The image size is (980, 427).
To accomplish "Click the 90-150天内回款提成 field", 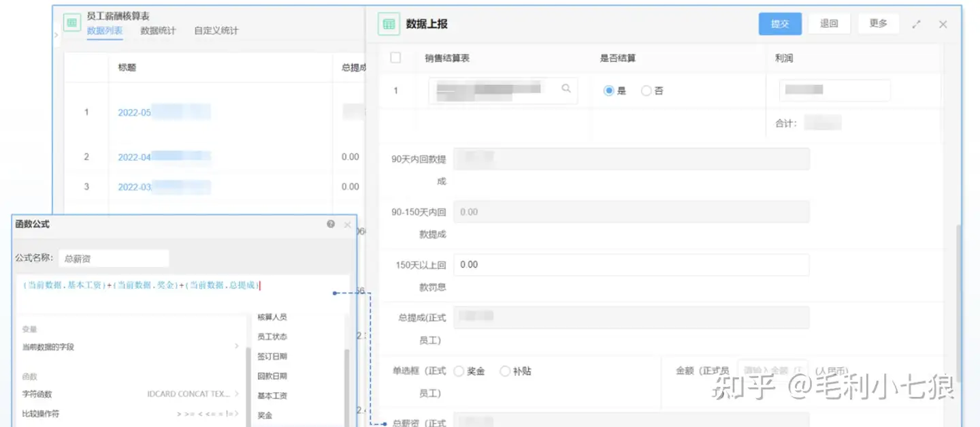I will (x=631, y=212).
